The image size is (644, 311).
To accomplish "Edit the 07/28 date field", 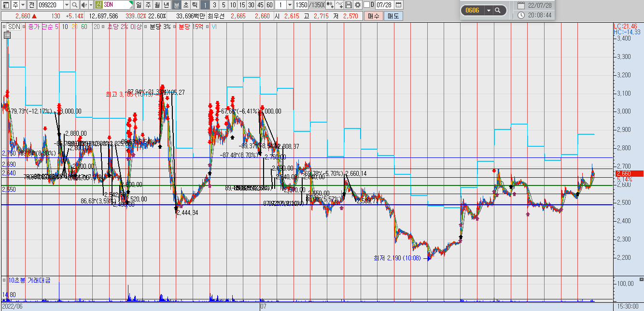I will (384, 5).
